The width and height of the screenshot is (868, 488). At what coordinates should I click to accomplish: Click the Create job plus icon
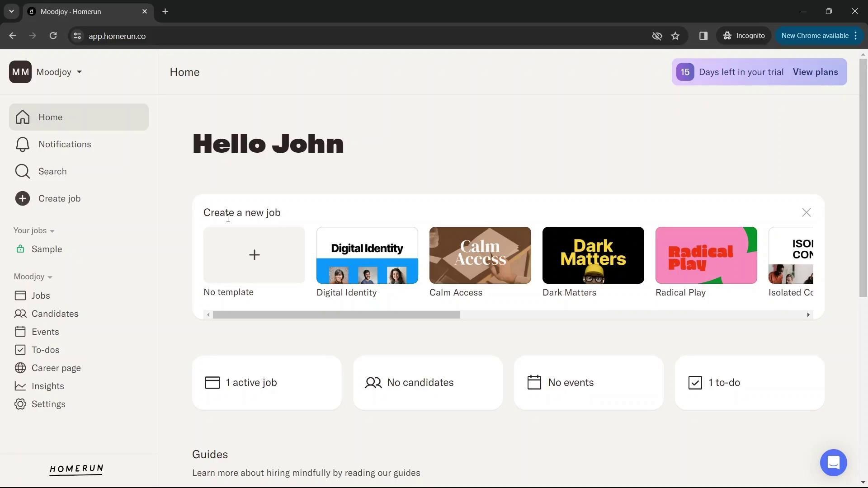(x=23, y=199)
